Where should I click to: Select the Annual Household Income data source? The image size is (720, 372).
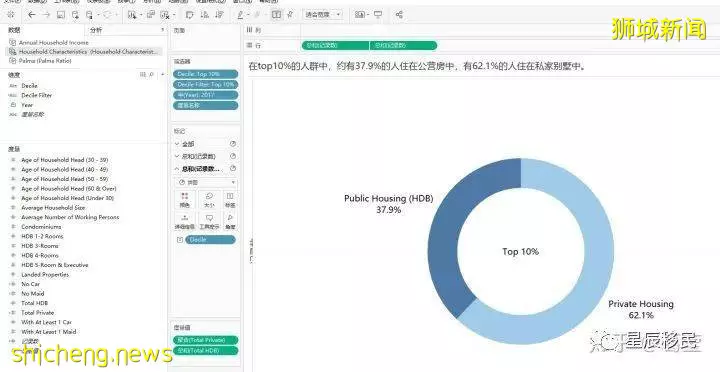tap(54, 42)
